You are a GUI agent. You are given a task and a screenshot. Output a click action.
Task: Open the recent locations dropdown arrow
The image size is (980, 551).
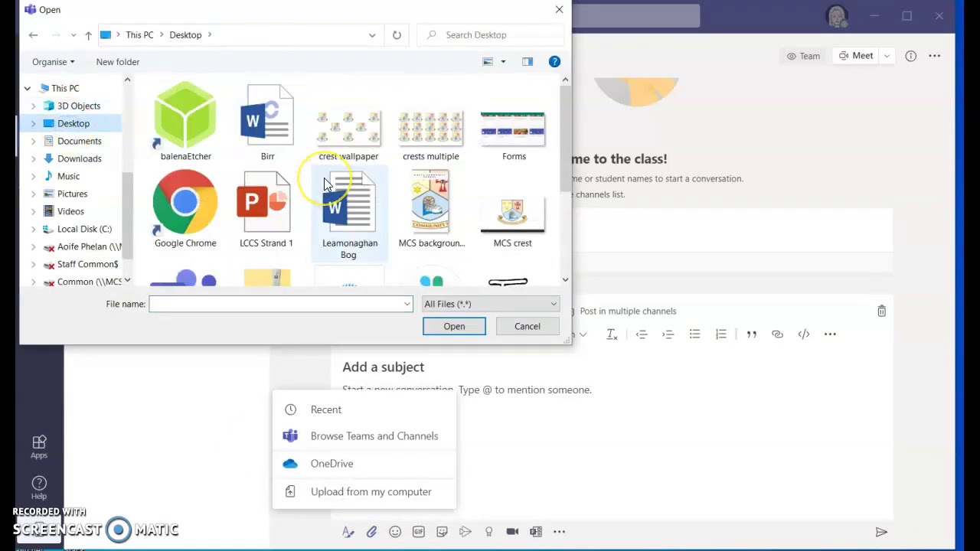(x=73, y=35)
